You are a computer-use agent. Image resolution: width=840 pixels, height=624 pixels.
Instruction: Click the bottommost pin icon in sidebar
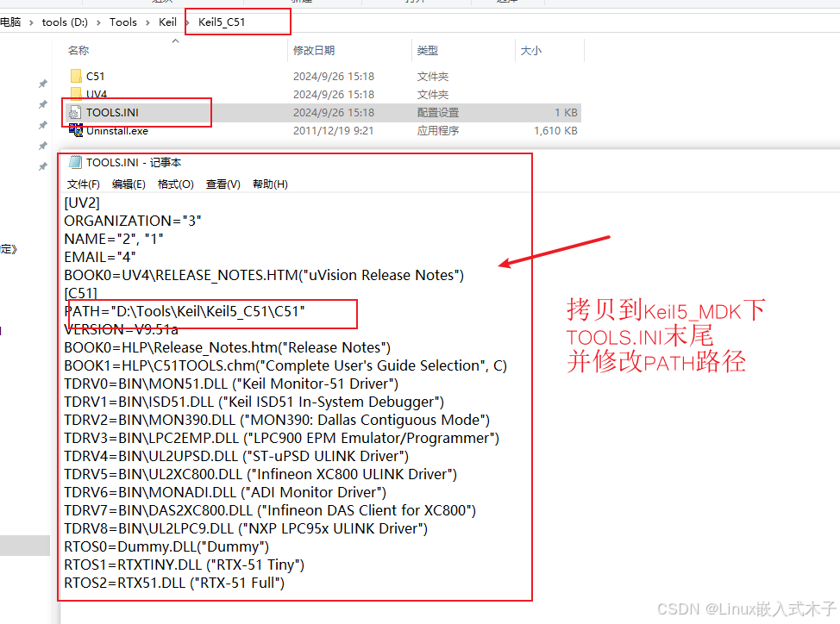[x=42, y=166]
